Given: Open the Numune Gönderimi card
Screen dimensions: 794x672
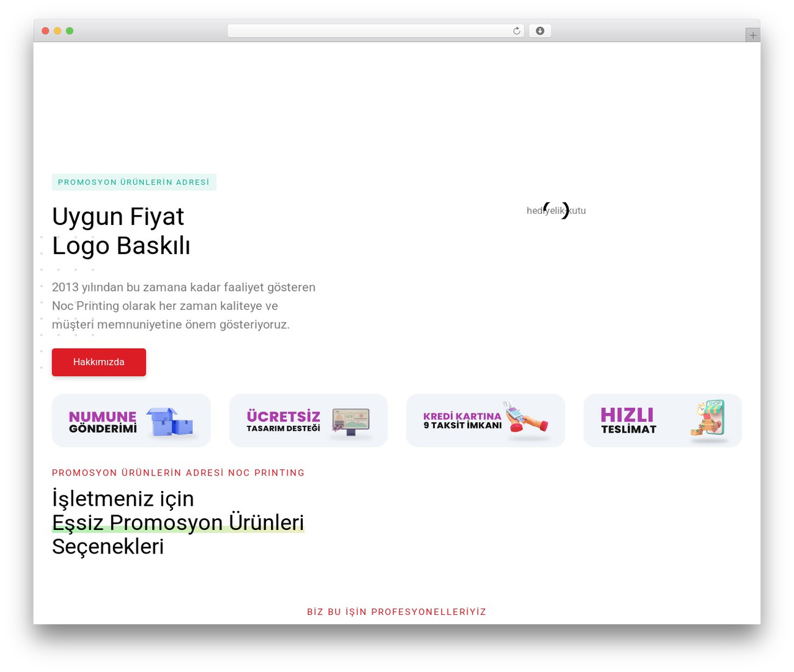Looking at the screenshot, I should pyautogui.click(x=132, y=420).
